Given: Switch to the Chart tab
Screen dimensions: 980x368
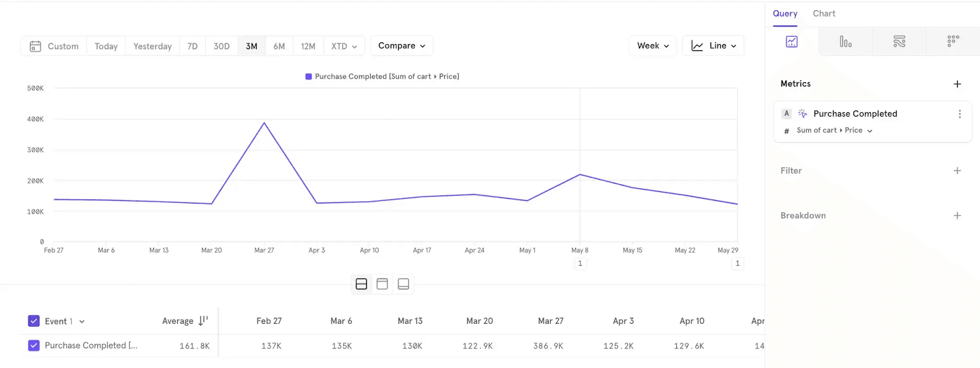Looking at the screenshot, I should [x=824, y=13].
